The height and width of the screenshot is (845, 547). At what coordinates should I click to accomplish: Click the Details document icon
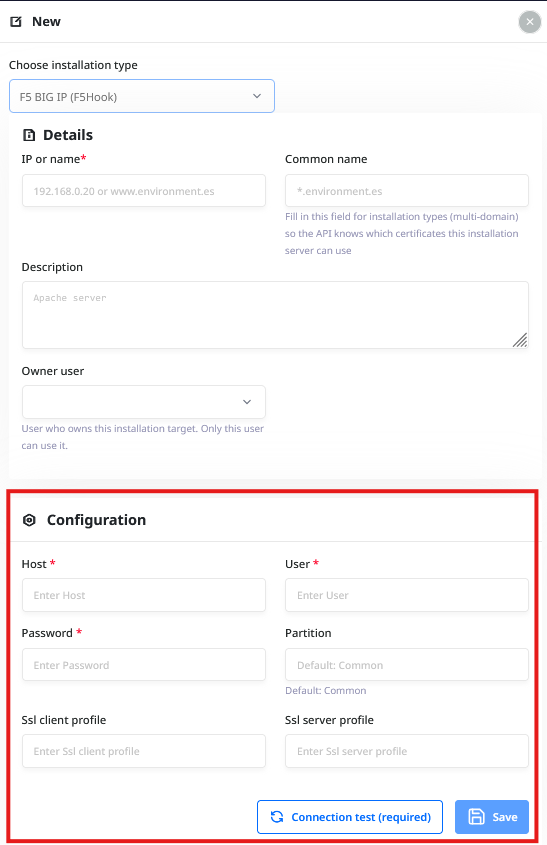[29, 135]
